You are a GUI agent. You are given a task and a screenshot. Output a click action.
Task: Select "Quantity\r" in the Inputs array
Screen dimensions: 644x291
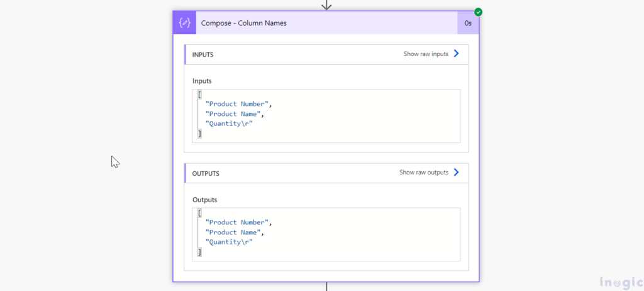click(x=229, y=124)
